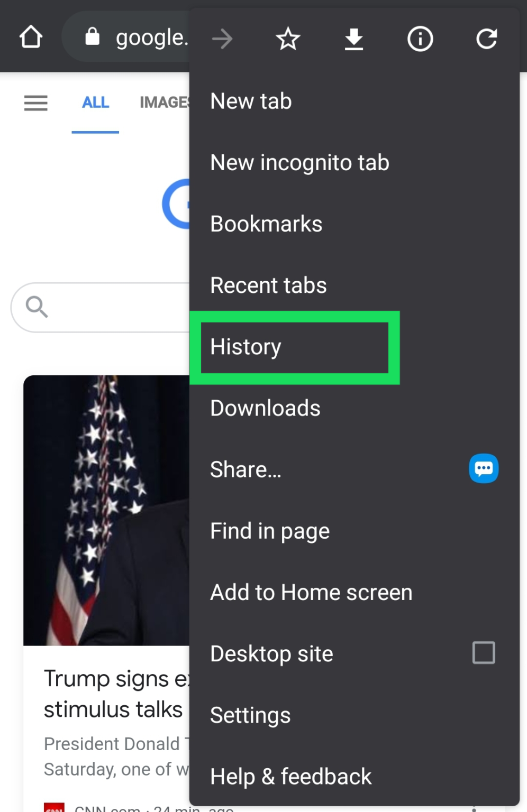Open New incognito tab

click(x=299, y=162)
